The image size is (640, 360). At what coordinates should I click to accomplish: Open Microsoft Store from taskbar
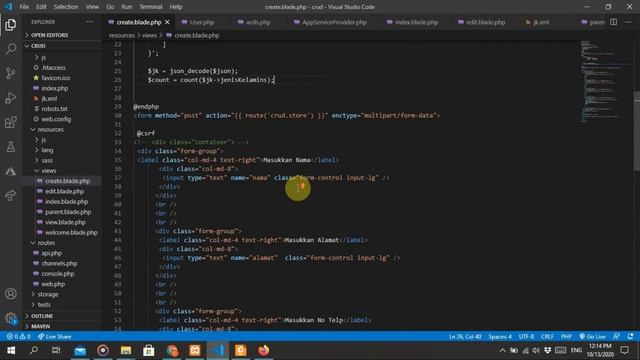point(149,350)
